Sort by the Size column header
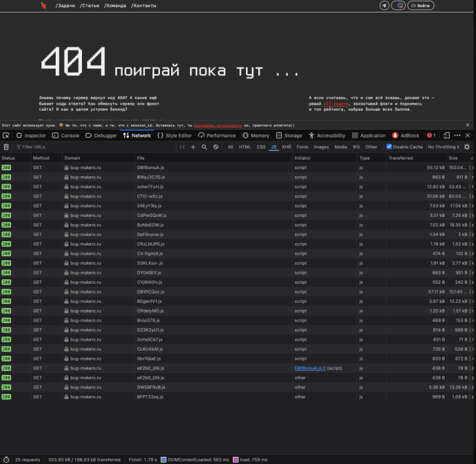Screen dimensions: 476x464 [x=458, y=158]
